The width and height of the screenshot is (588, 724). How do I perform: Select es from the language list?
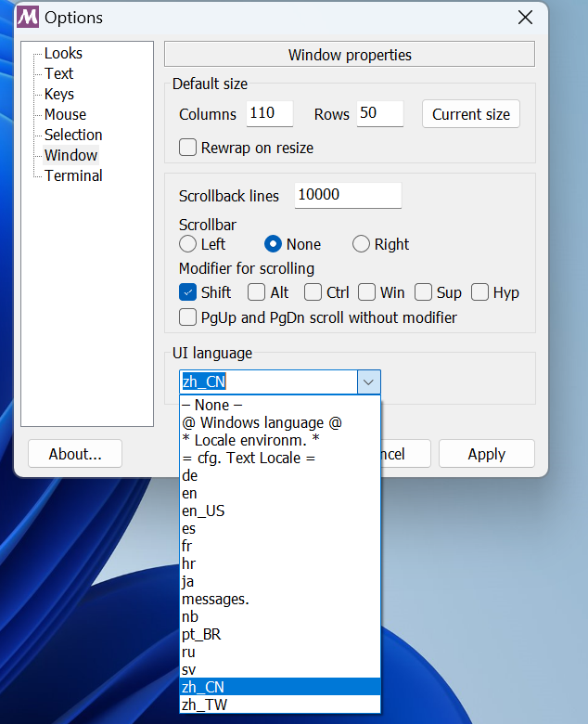pyautogui.click(x=280, y=528)
